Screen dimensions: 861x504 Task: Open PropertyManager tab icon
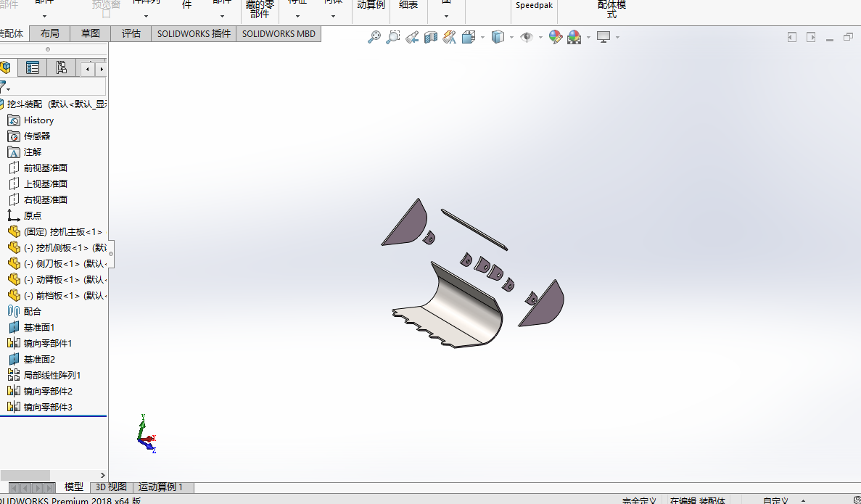tap(33, 67)
